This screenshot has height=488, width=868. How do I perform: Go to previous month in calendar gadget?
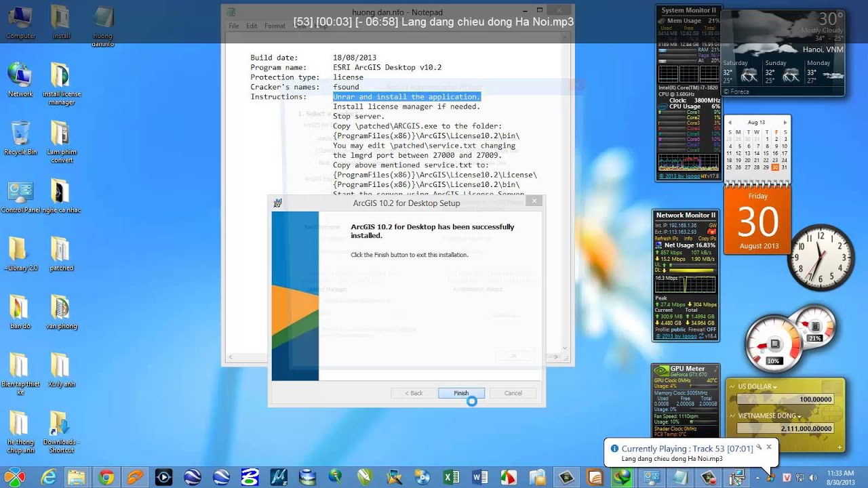730,123
